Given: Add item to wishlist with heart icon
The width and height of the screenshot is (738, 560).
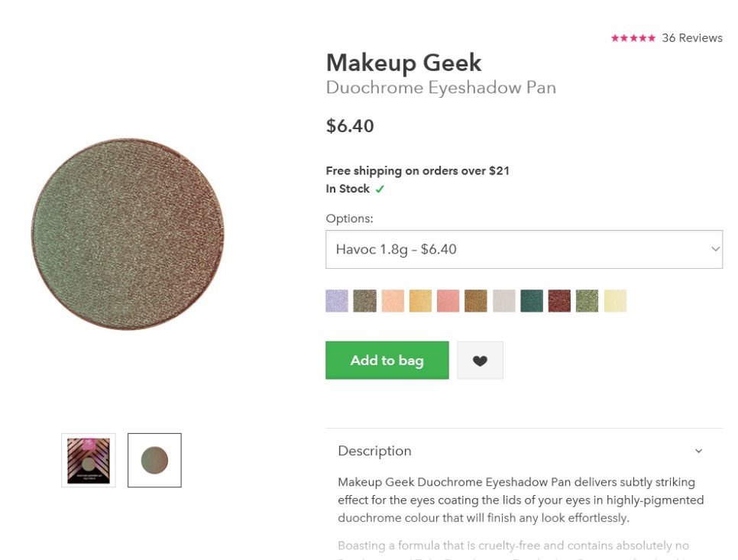Looking at the screenshot, I should click(x=480, y=361).
